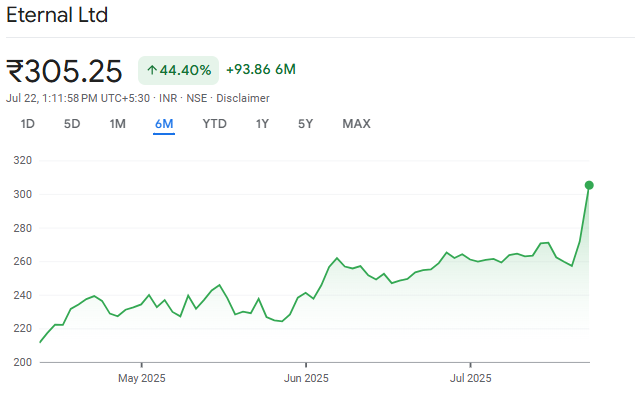635x397 pixels.
Task: Click the green current price dot on chart
Action: 589,185
